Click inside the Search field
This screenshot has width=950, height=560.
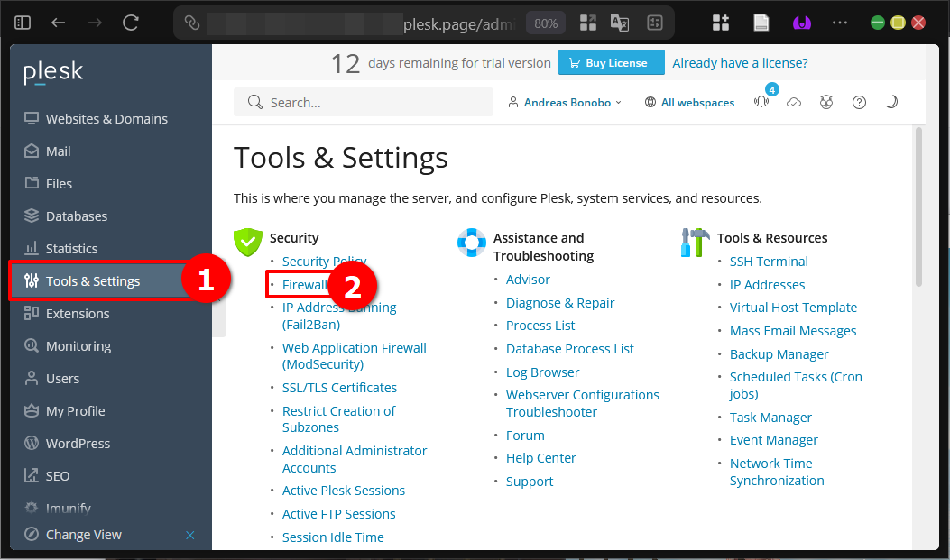(x=363, y=102)
